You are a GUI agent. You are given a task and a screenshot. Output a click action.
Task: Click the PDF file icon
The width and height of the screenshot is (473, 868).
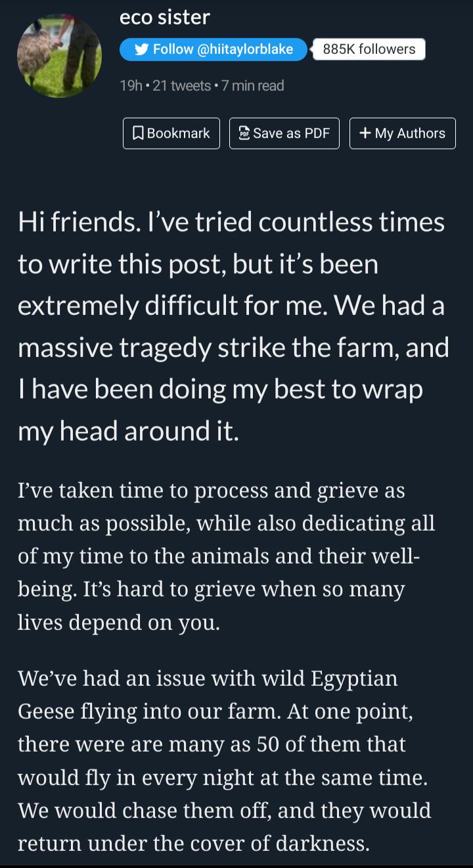(x=243, y=133)
